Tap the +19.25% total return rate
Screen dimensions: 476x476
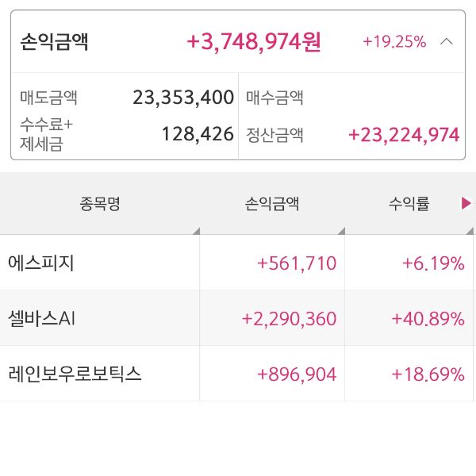[x=394, y=41]
